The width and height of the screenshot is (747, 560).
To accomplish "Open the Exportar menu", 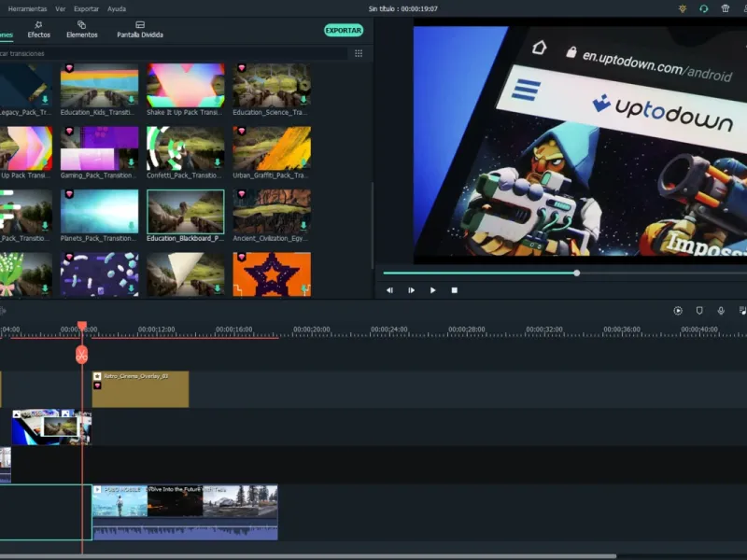I will point(86,8).
